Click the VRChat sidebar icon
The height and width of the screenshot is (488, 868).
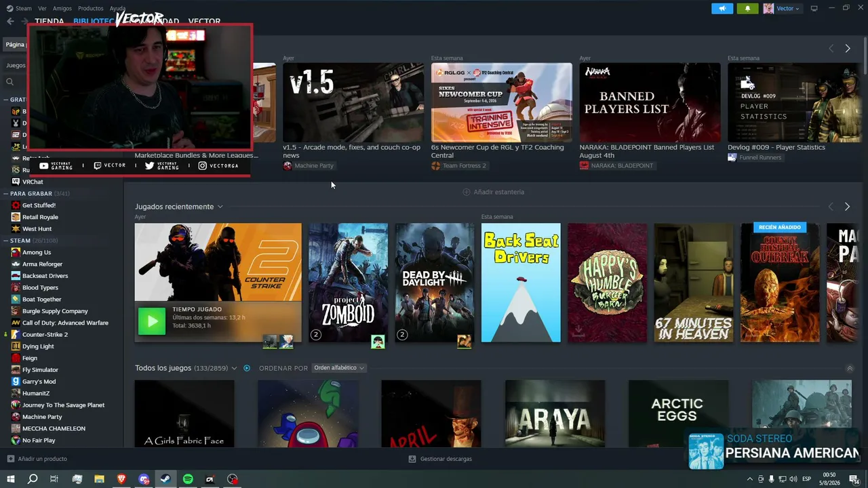(x=16, y=182)
